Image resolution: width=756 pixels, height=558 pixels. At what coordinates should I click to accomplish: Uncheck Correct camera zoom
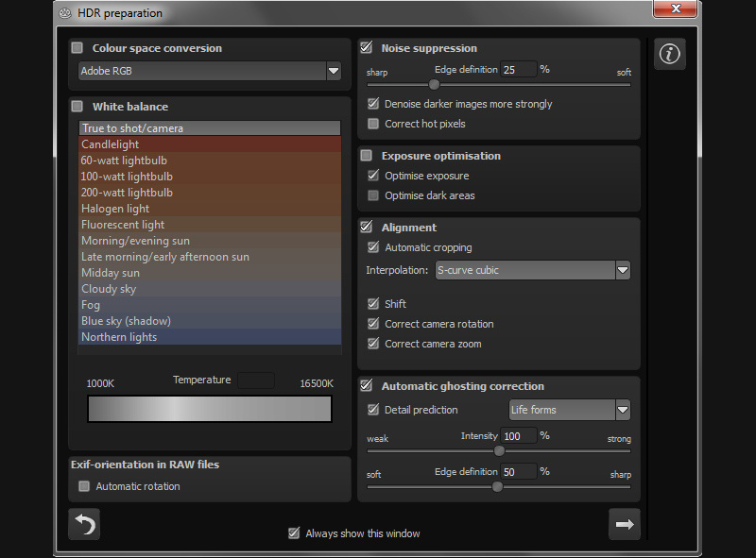(373, 343)
